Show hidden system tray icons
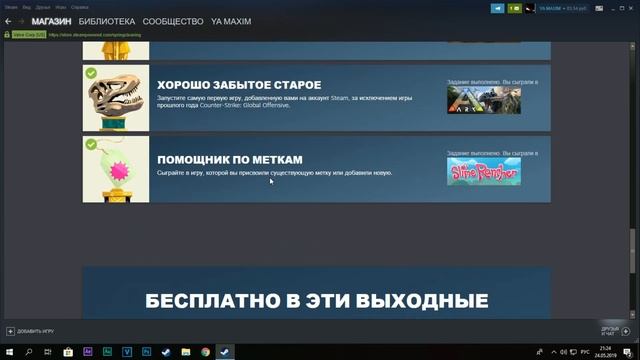The image size is (640, 360). click(554, 352)
